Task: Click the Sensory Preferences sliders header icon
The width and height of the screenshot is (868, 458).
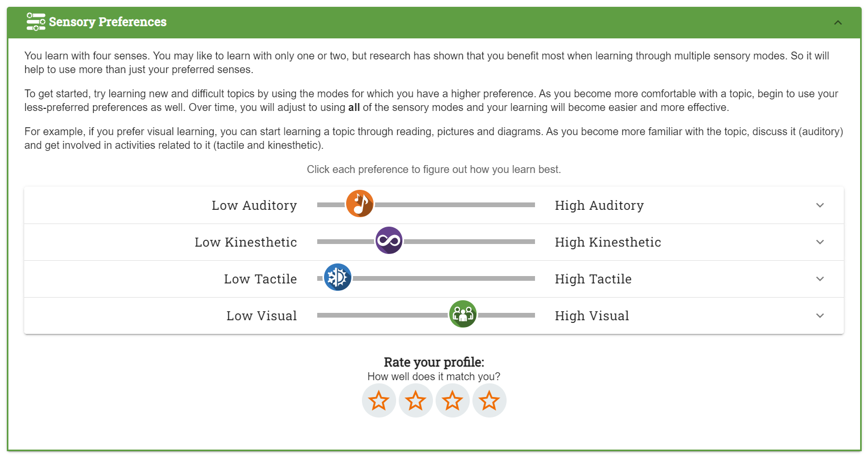Action: (36, 22)
